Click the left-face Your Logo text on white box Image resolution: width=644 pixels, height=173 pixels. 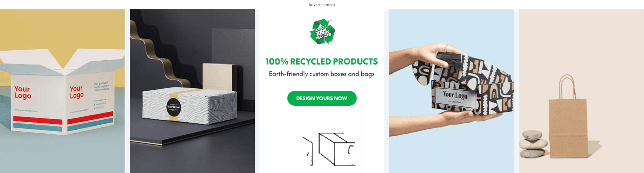tap(22, 92)
